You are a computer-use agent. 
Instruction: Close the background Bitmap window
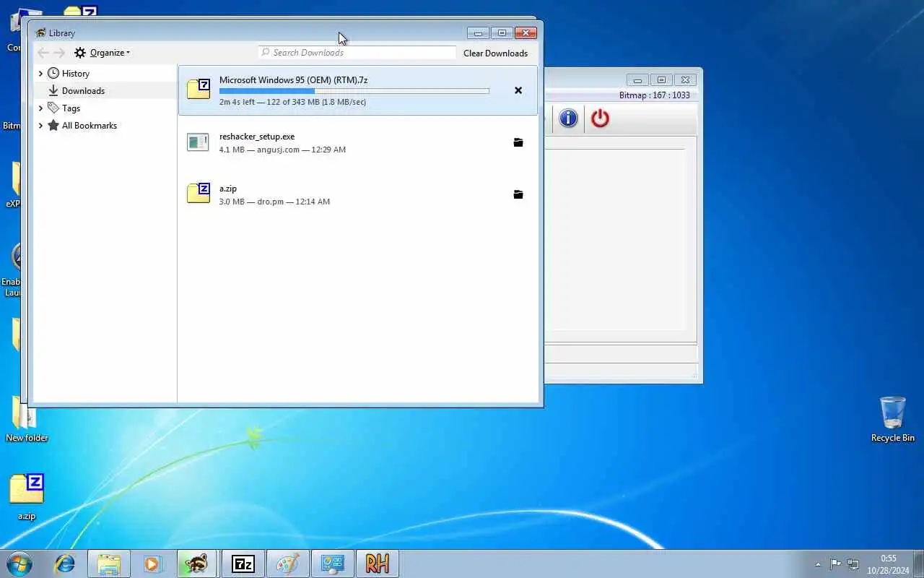685,80
